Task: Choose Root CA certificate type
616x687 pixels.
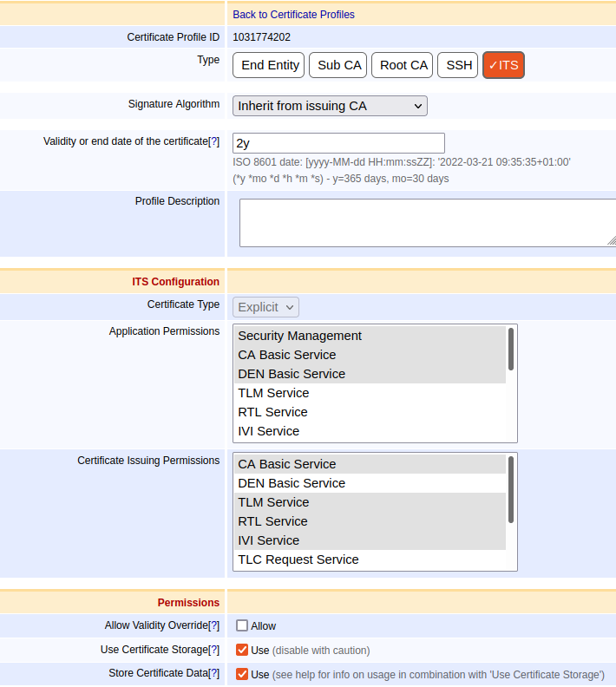Action: 403,65
